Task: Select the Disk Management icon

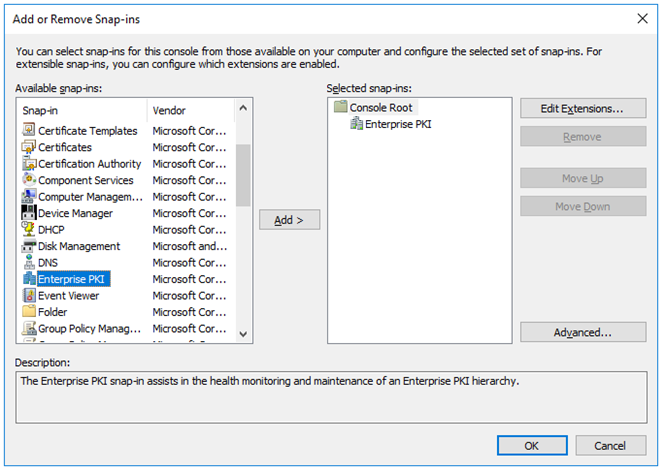Action: [29, 246]
